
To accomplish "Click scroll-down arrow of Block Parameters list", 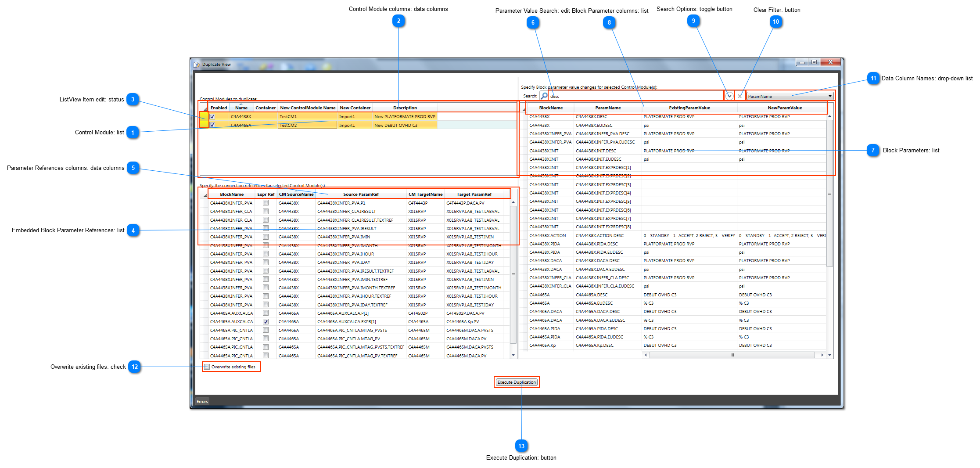I will 829,355.
